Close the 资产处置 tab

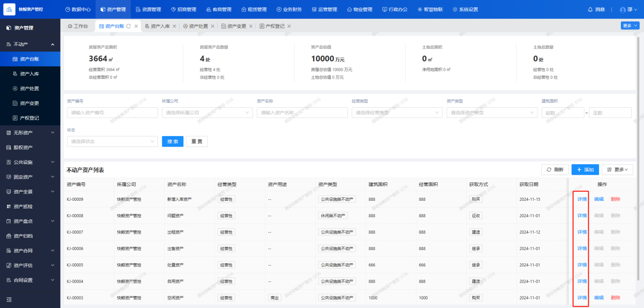[x=213, y=26]
